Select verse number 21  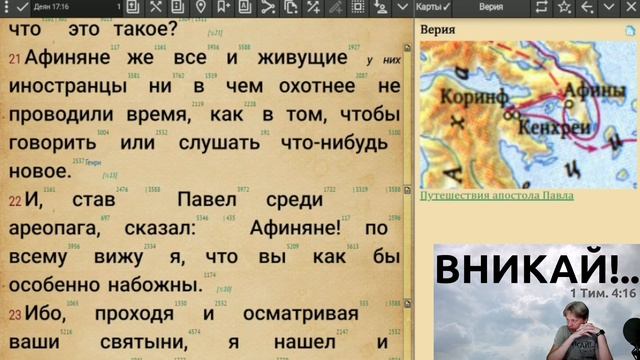[x=15, y=59]
